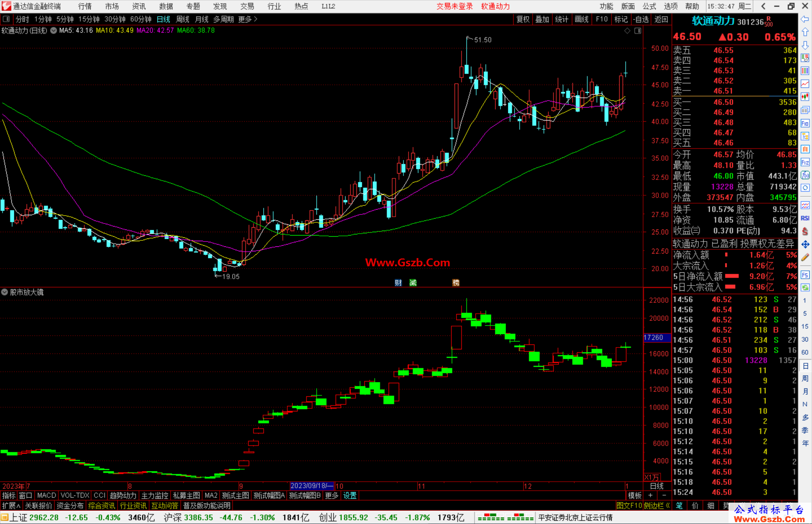This screenshot has height=524, width=812.
Task: Collapse the 侧边栏 sidebar chevron
Action: pyautogui.click(x=668, y=506)
